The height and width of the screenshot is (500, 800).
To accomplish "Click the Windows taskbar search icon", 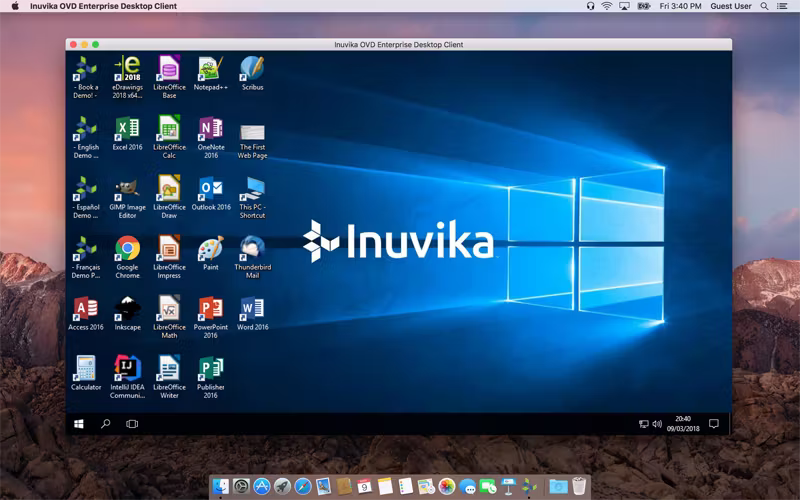I will (x=106, y=423).
